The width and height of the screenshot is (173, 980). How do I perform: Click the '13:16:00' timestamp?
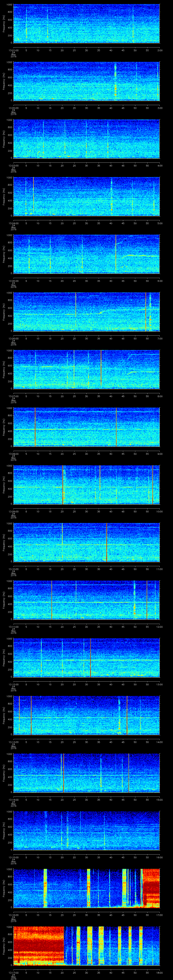click(14, 915)
